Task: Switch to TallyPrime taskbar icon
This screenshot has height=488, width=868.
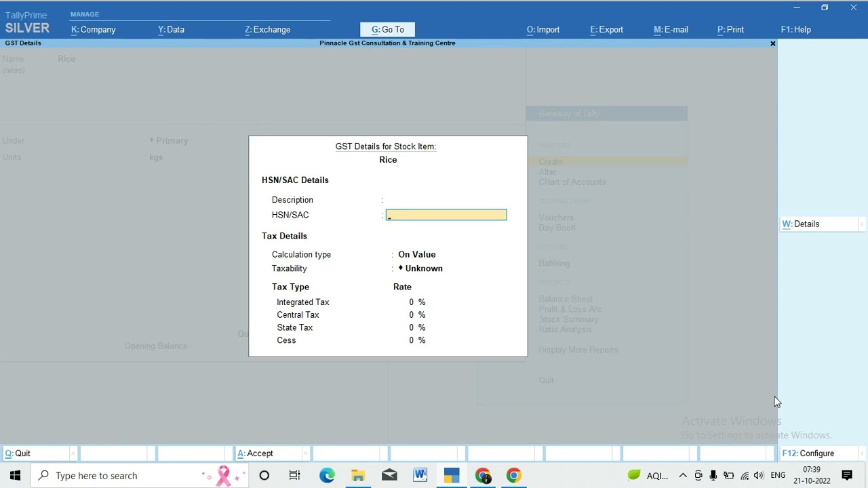Action: [x=452, y=476]
